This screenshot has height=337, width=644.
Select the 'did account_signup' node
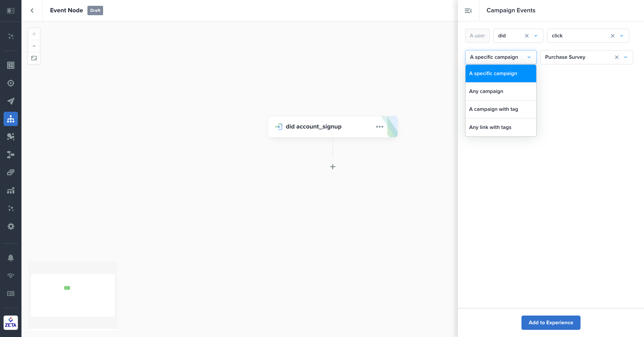[x=314, y=127]
